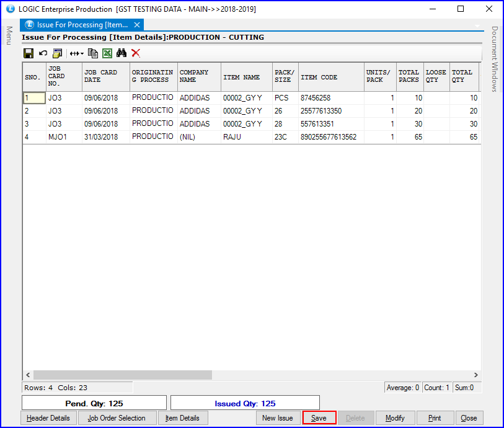Viewport: 504px width, 428px height.
Task: Click the ITEM NAME column header
Action: pyautogui.click(x=247, y=77)
